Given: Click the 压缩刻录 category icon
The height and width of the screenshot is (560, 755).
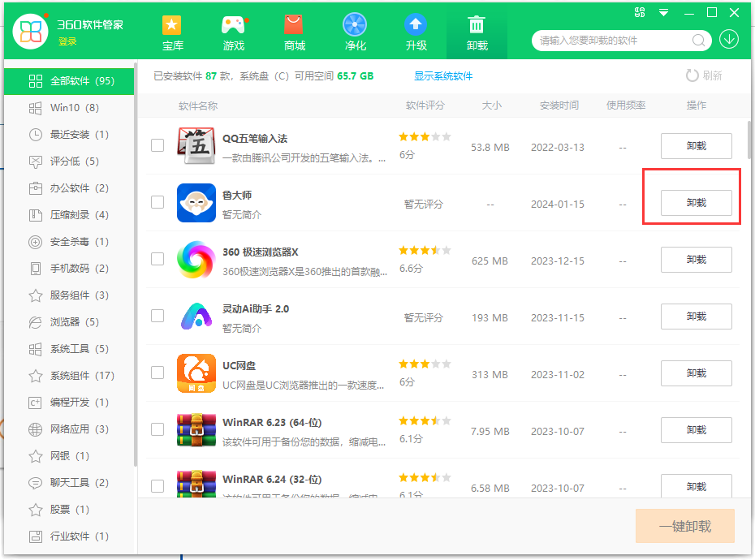Looking at the screenshot, I should click(36, 215).
